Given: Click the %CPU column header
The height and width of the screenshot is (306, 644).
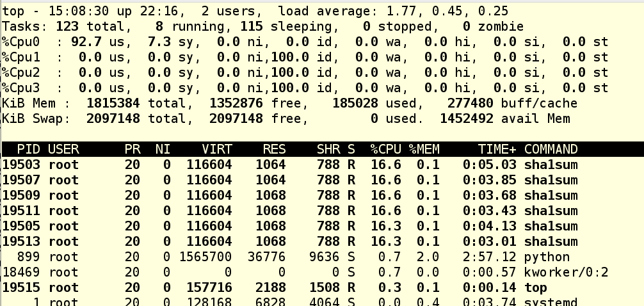Looking at the screenshot, I should pyautogui.click(x=385, y=149).
